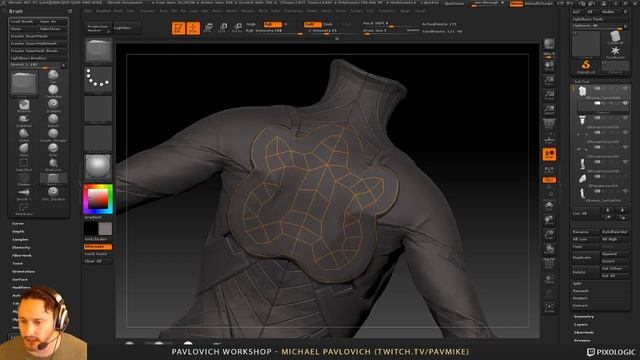Expand the Samples section in Brush palette
Viewport: 640px width, 360px height.
click(20, 240)
